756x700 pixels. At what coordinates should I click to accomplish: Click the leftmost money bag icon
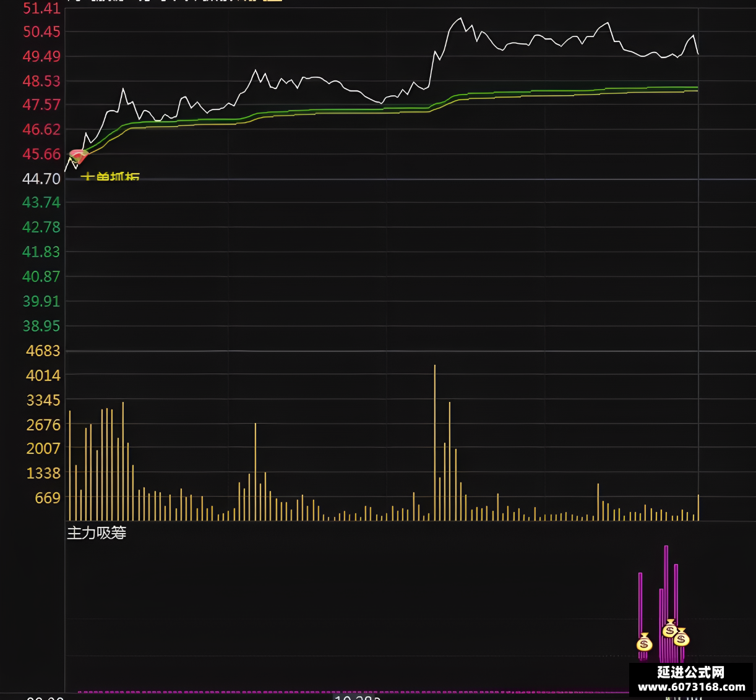[645, 642]
